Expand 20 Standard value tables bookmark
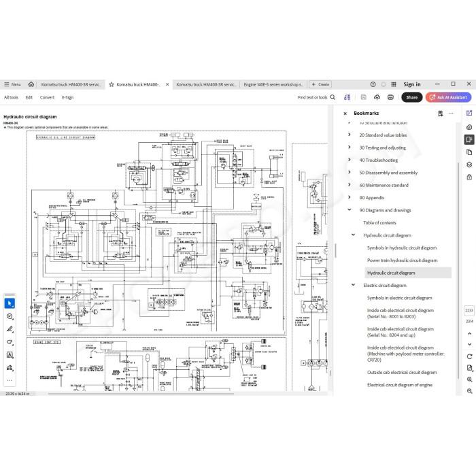Screen dimensions: 476x476 point(350,135)
